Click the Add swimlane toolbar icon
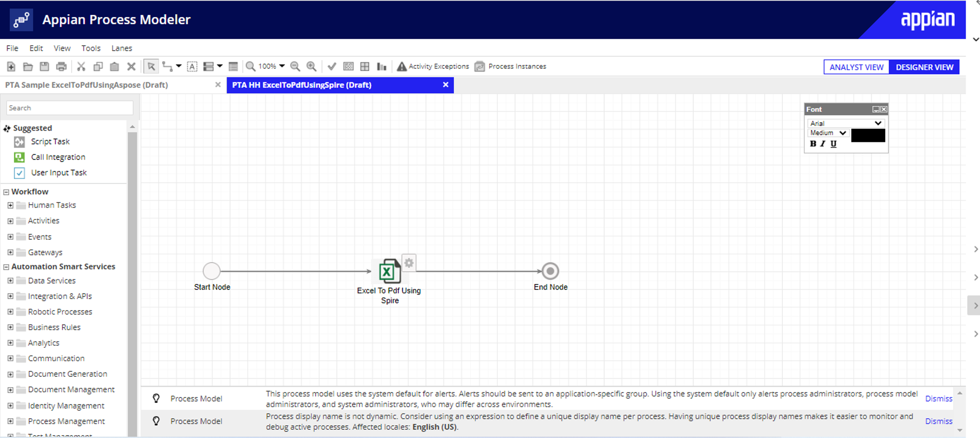Screen dimensions: 980x438 pos(209,67)
